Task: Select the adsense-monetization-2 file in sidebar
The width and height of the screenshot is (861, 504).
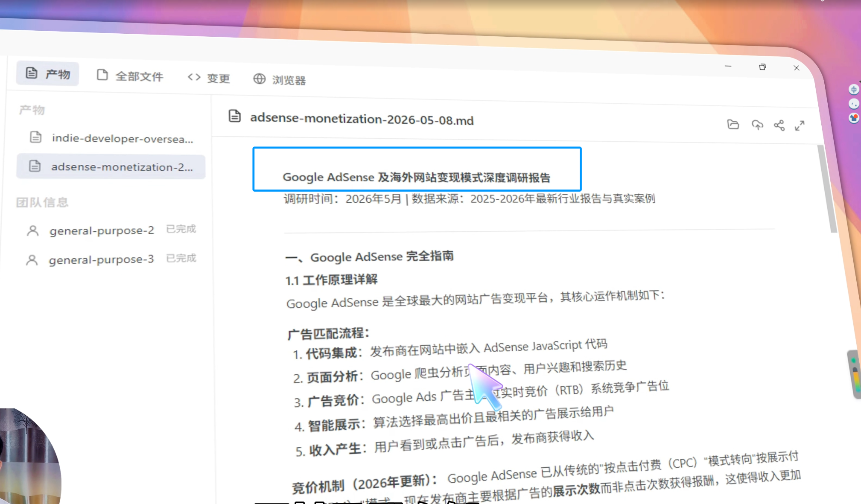Action: click(x=111, y=166)
